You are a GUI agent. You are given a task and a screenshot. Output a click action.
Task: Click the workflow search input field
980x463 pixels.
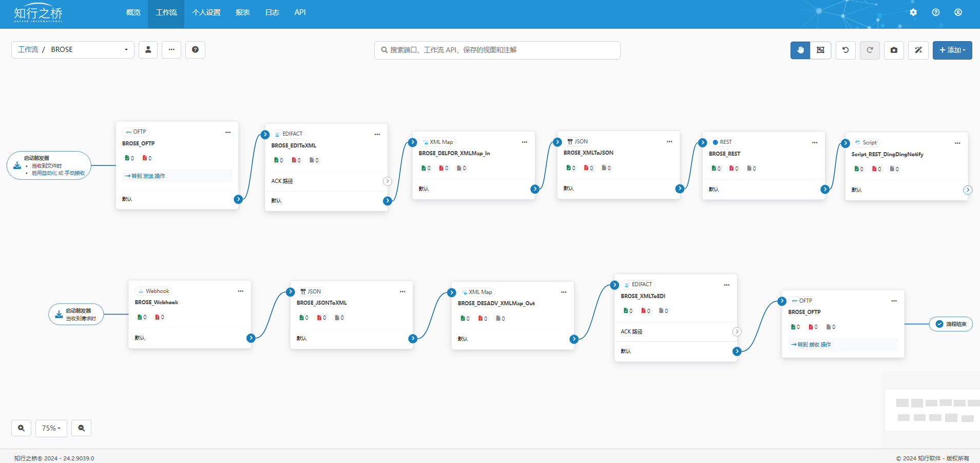click(x=497, y=50)
